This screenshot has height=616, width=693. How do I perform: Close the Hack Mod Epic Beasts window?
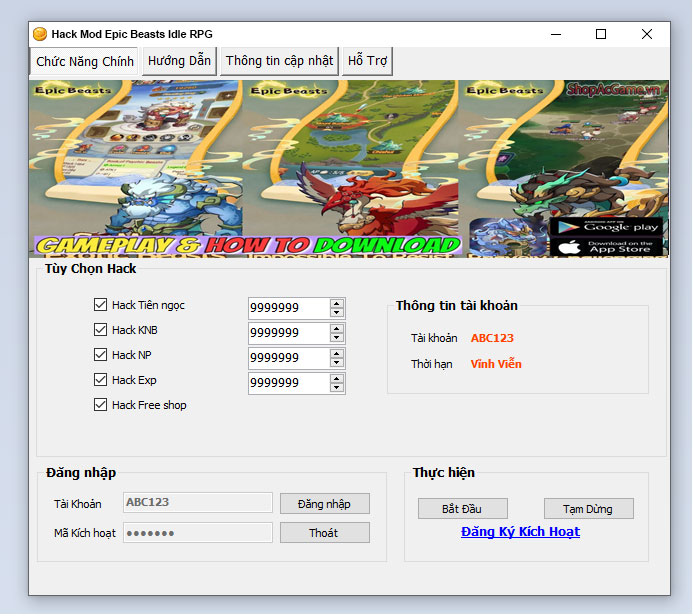point(647,34)
